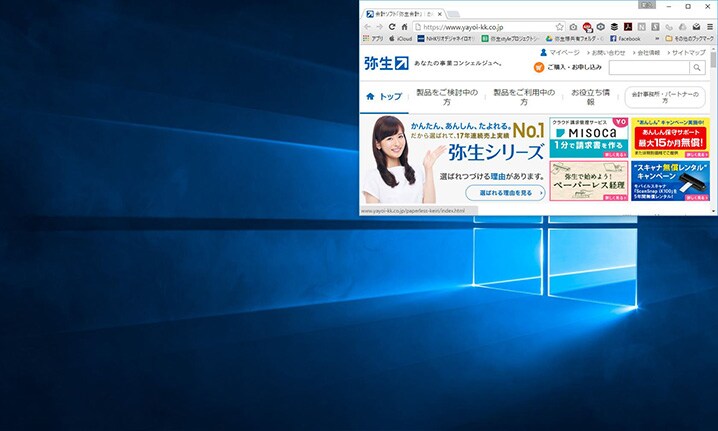Open a new tab with the blank tab button

453,14
